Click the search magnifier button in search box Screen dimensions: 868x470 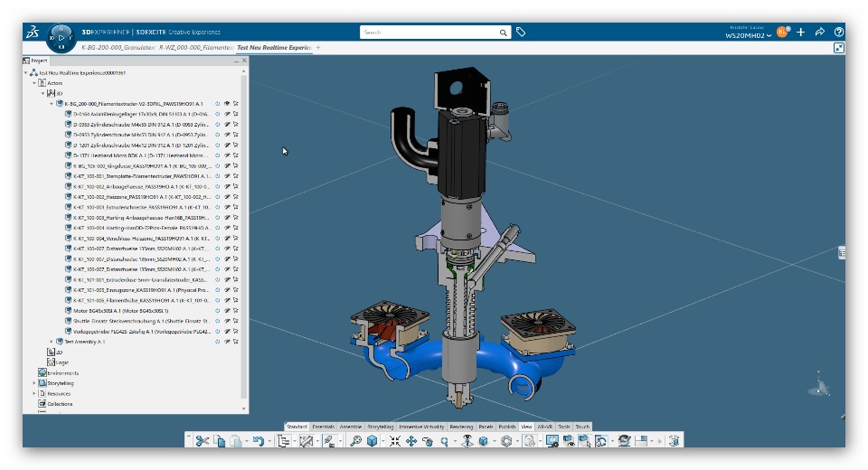pyautogui.click(x=503, y=33)
